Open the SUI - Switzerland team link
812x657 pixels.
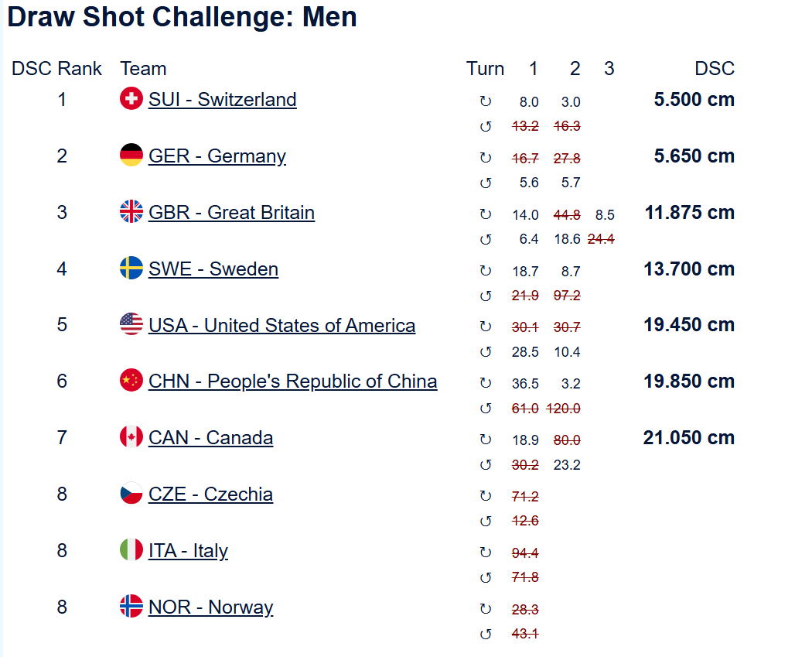[223, 100]
